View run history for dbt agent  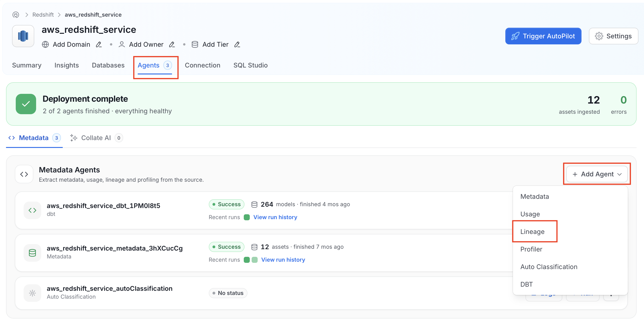coord(275,217)
